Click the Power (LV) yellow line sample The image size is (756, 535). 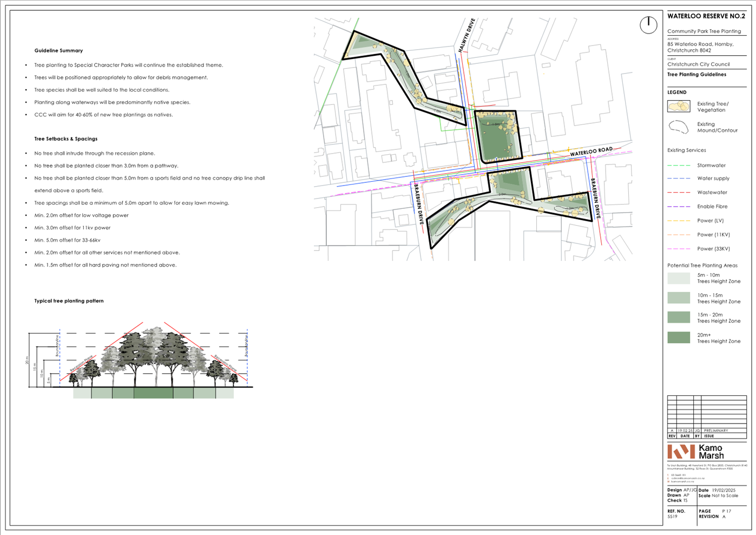click(x=679, y=221)
